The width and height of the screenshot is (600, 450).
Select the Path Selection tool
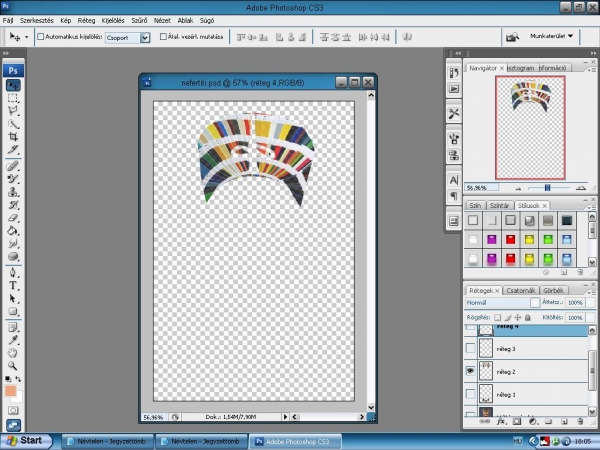click(x=13, y=298)
